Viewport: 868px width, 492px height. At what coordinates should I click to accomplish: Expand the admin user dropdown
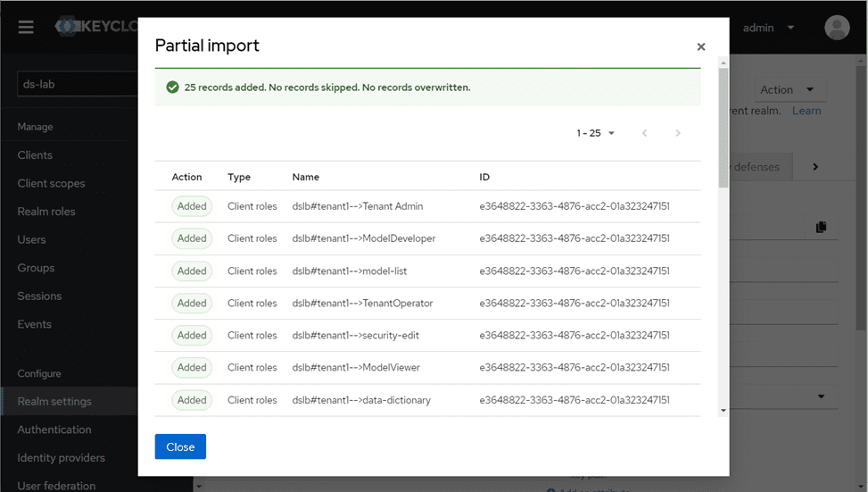(x=768, y=28)
